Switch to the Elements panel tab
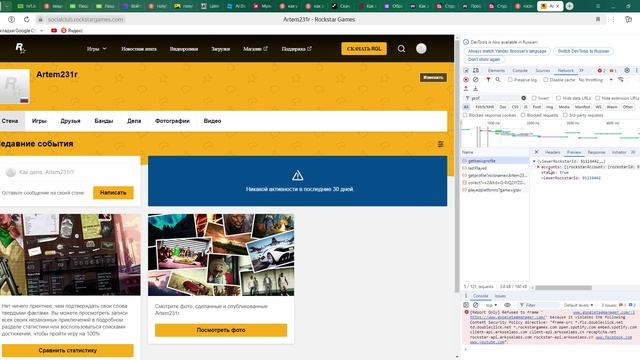The width and height of the screenshot is (640, 360). 496,71
